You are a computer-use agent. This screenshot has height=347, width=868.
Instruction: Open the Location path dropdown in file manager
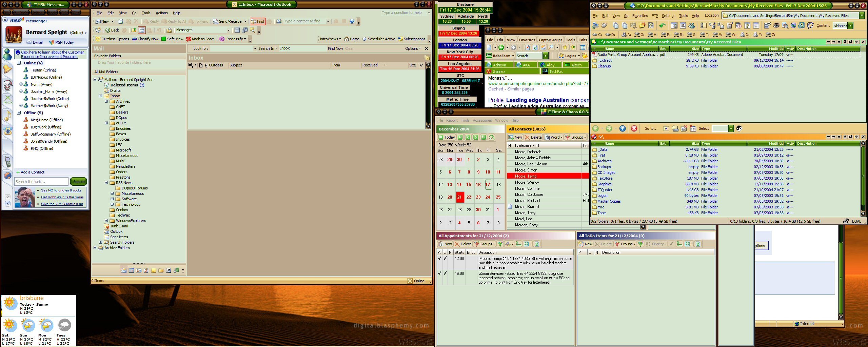click(862, 16)
